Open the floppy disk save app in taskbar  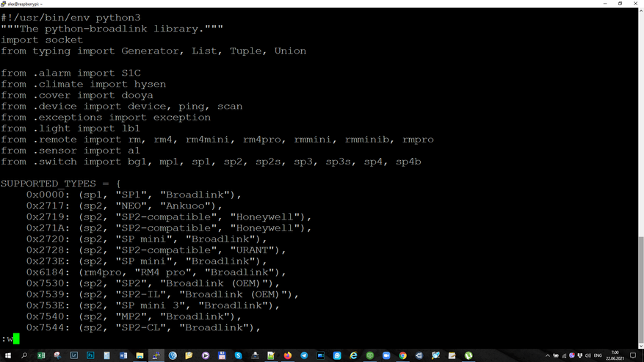coord(222,355)
